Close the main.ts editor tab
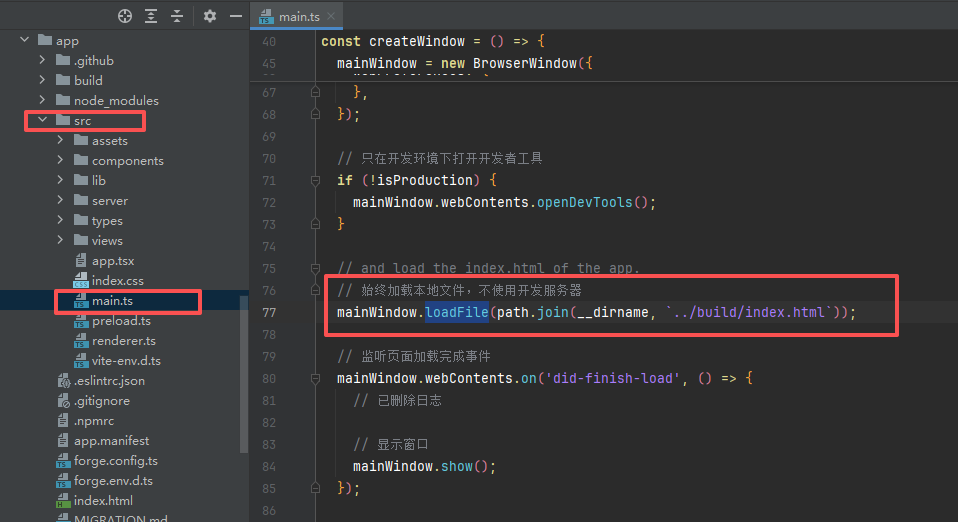Screen dimensions: 958x522 331,16
